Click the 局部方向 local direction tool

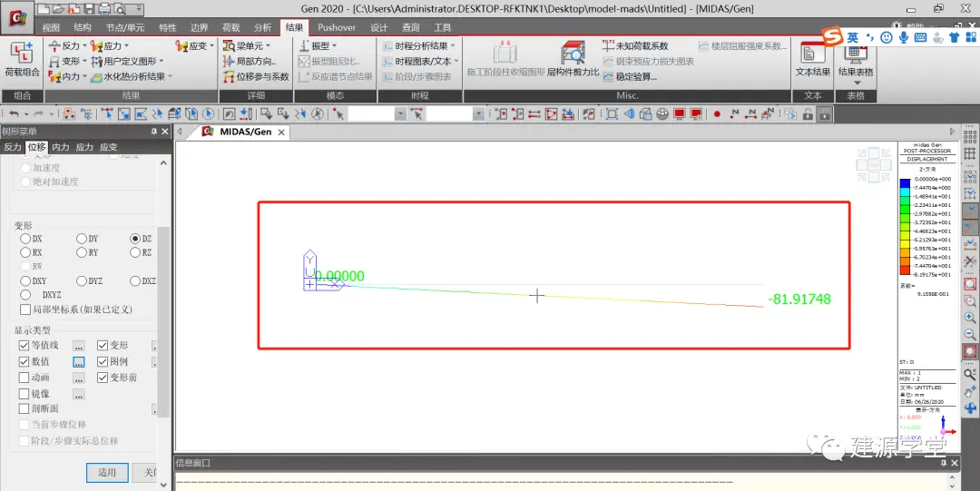(250, 62)
